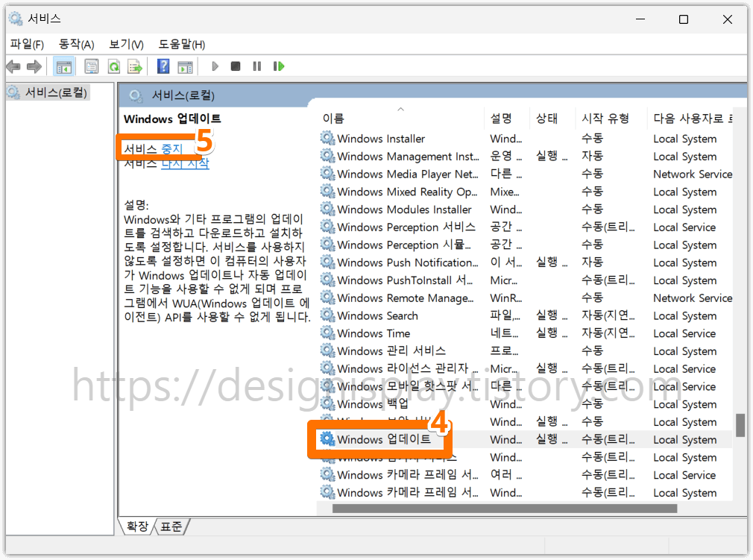753x560 pixels.
Task: Click the 중지 service stop link
Action: click(172, 149)
